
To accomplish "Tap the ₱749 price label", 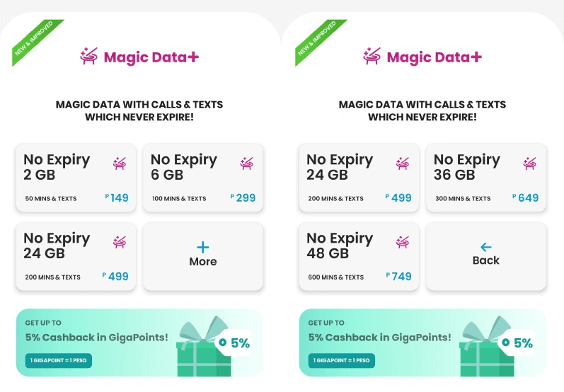I will pos(400,277).
